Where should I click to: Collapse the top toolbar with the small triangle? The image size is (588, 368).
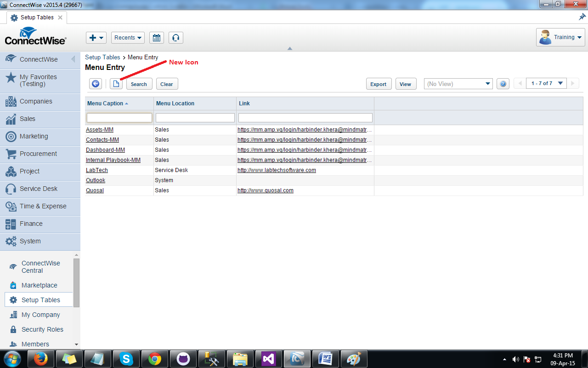289,48
